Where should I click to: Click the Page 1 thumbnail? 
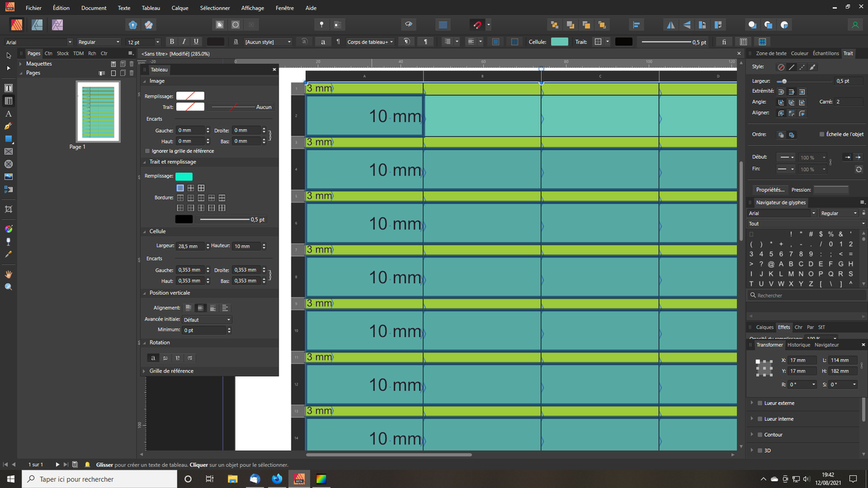click(97, 112)
